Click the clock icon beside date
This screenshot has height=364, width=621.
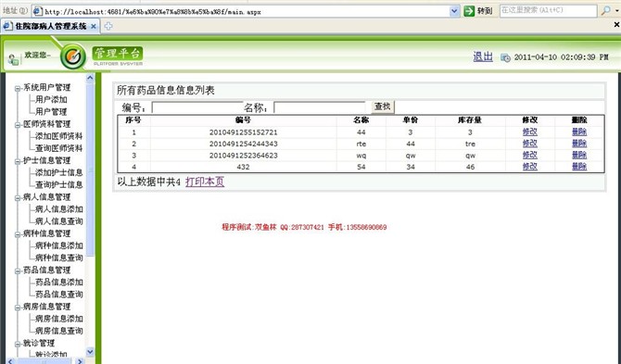coord(505,57)
